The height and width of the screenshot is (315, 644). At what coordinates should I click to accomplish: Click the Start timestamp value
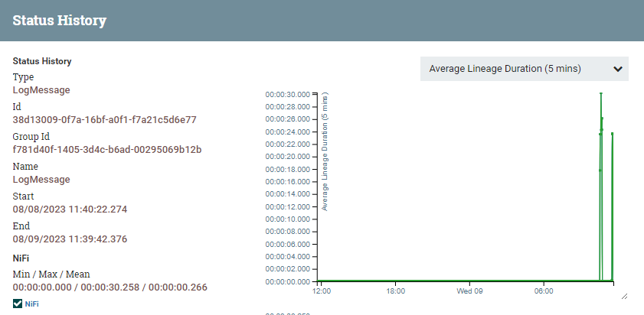[x=70, y=209]
